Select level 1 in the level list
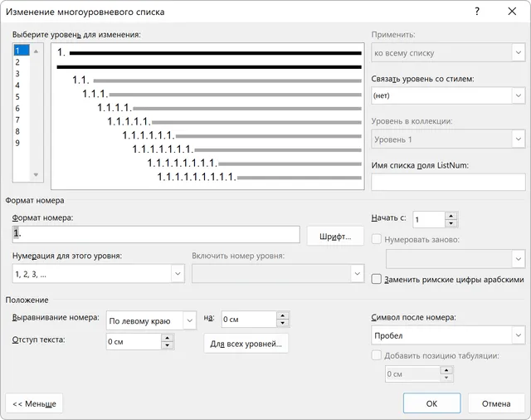Image resolution: width=531 pixels, height=420 pixels. [x=22, y=51]
